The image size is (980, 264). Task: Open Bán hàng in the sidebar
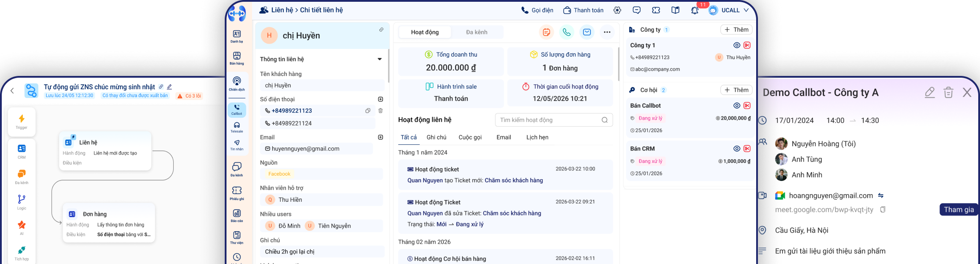[x=237, y=58]
